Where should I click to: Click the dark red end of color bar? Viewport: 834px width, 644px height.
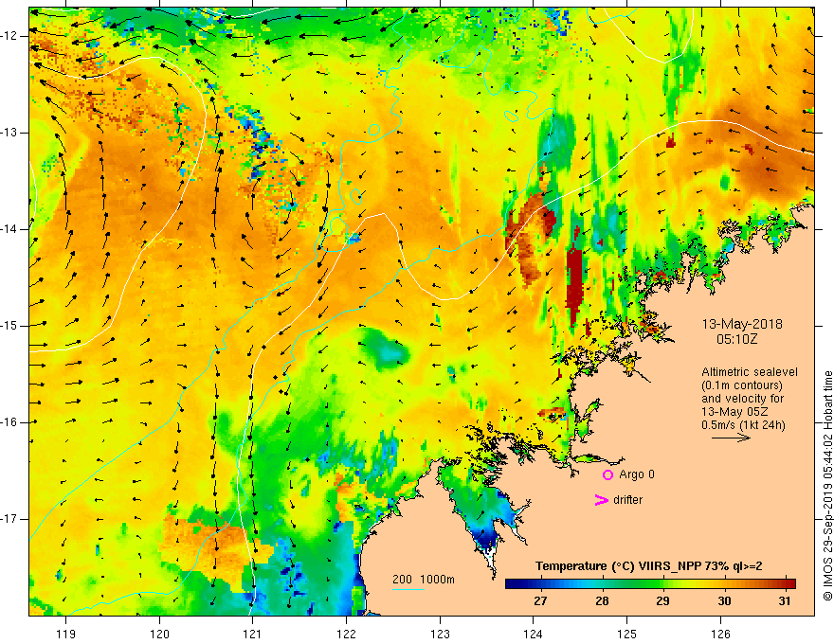coord(789,584)
